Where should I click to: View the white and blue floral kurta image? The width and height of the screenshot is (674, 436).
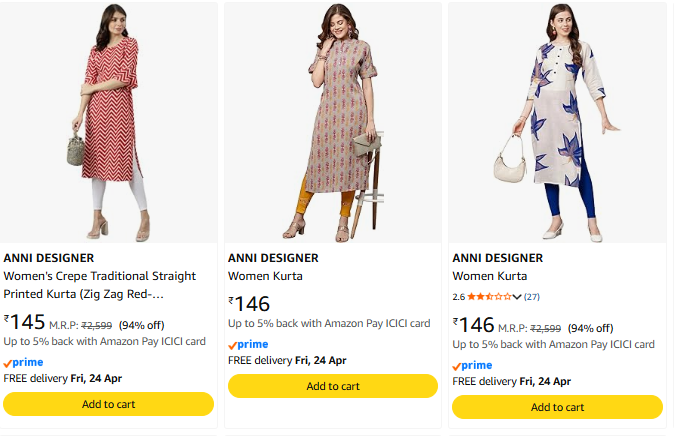pos(557,120)
